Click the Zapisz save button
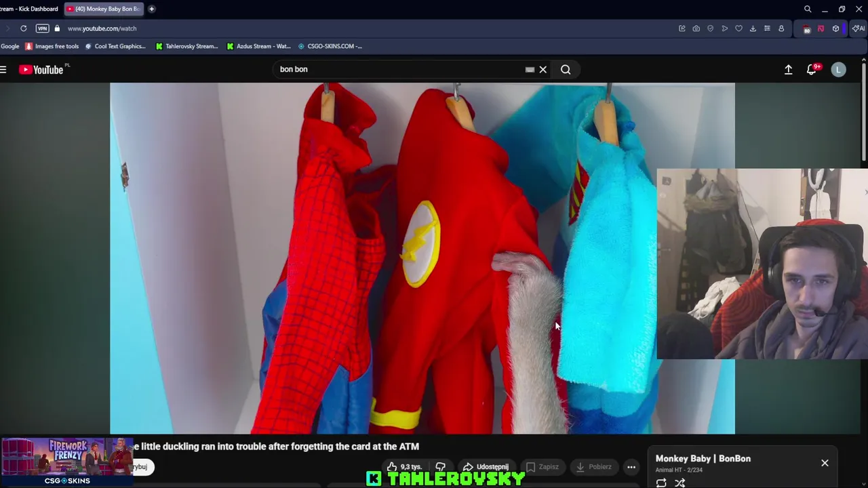 click(x=542, y=466)
